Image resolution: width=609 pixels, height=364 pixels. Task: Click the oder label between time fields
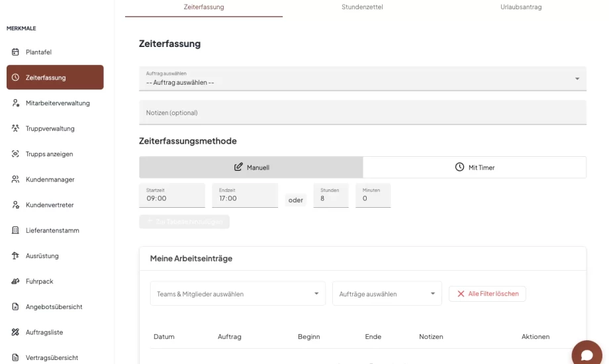point(296,200)
